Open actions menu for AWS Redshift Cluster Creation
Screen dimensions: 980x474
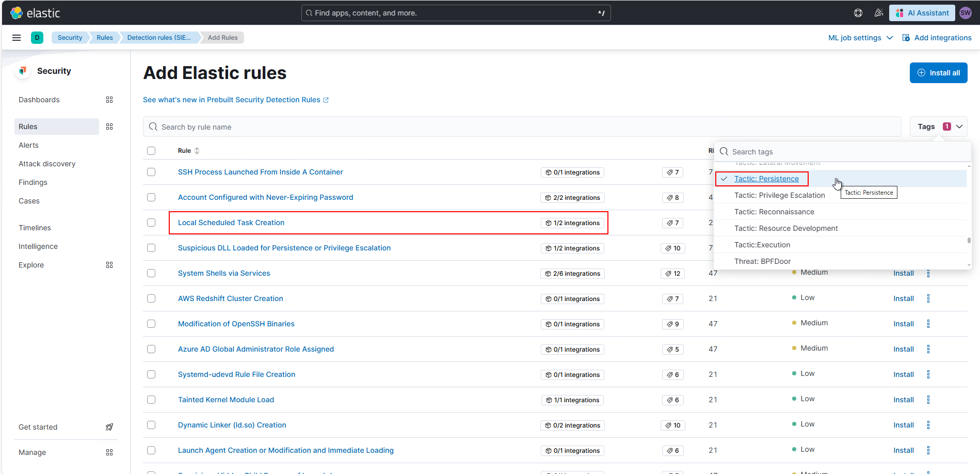pos(928,298)
